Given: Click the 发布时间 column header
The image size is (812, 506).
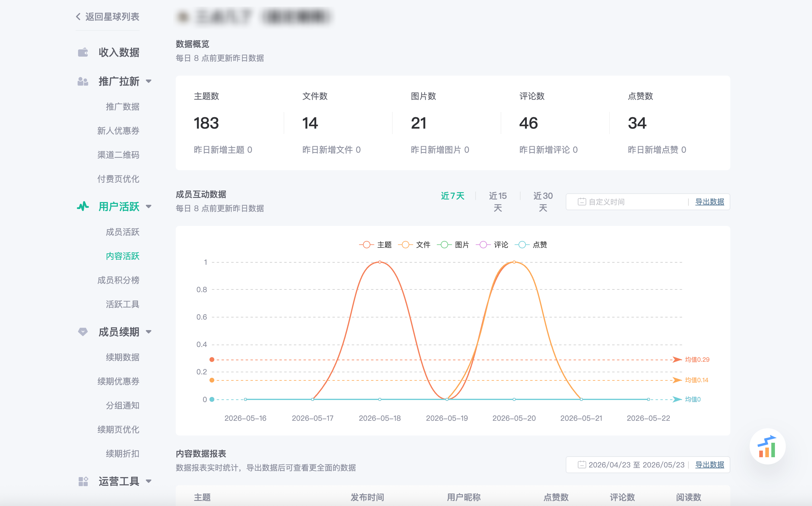Looking at the screenshot, I should 367,497.
